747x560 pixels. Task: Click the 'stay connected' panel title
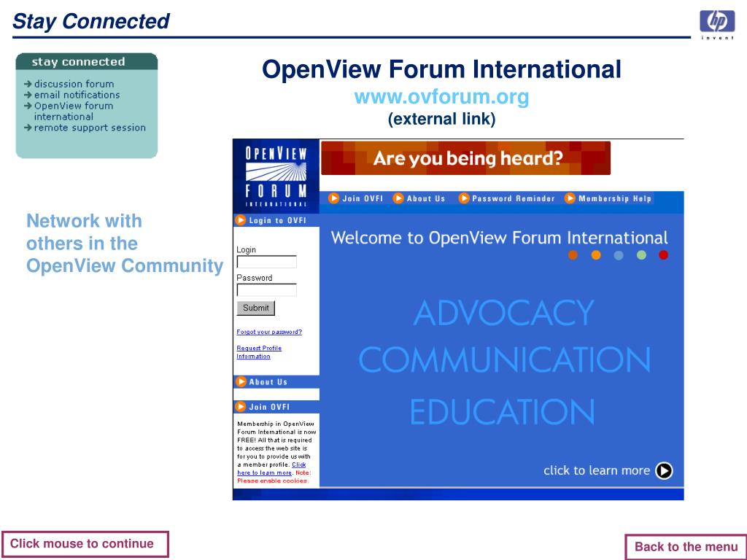[78, 62]
